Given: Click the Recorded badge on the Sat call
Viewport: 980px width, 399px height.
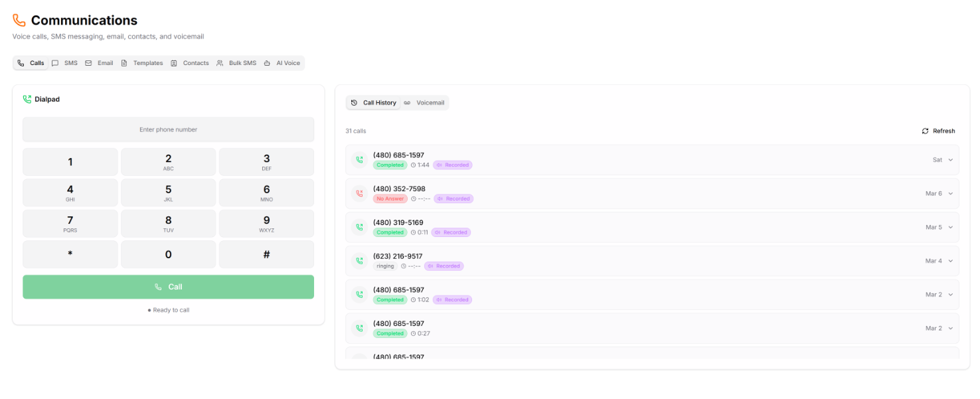Looking at the screenshot, I should coord(453,165).
